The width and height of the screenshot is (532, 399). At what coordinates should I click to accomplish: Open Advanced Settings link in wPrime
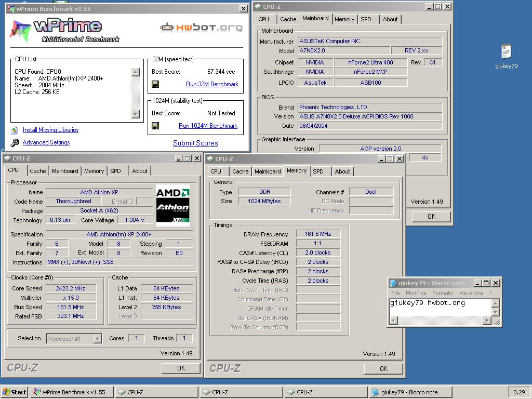pyautogui.click(x=46, y=142)
